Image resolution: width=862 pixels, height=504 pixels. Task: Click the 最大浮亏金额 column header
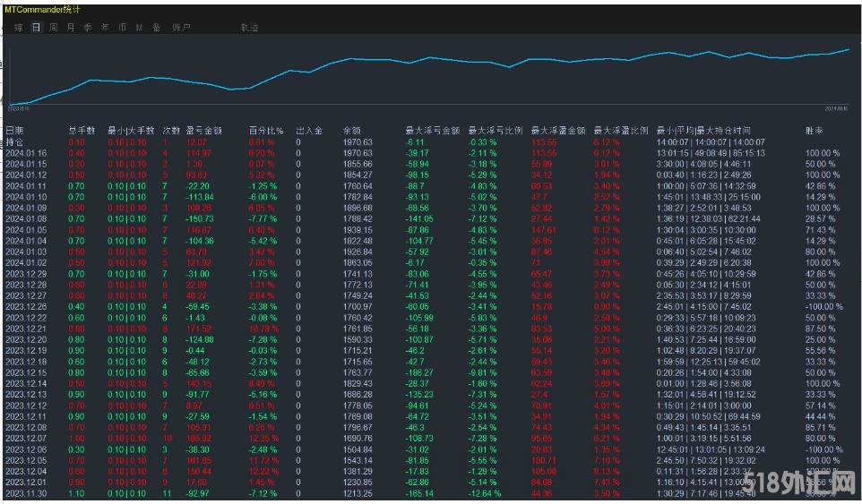433,131
